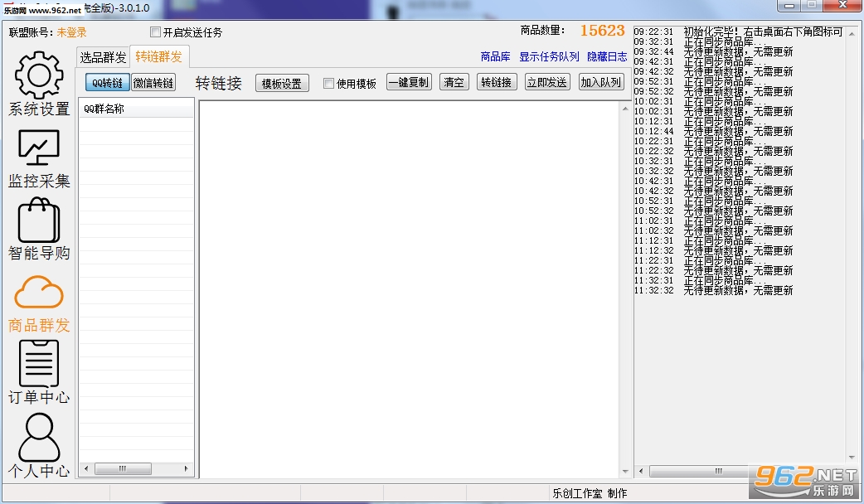
Task: Select the QQ转链 button
Action: [x=108, y=83]
